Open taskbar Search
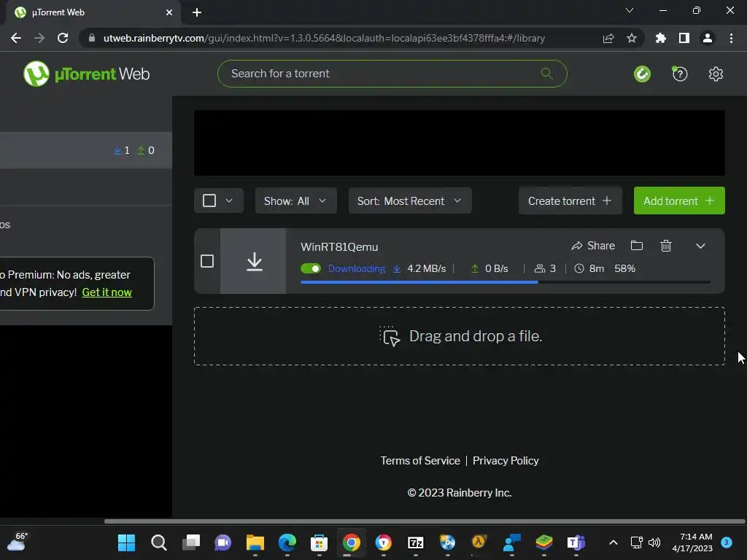 [158, 542]
